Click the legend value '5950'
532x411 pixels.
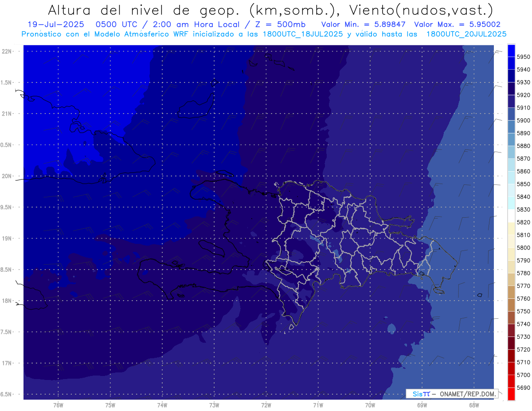tap(524, 57)
